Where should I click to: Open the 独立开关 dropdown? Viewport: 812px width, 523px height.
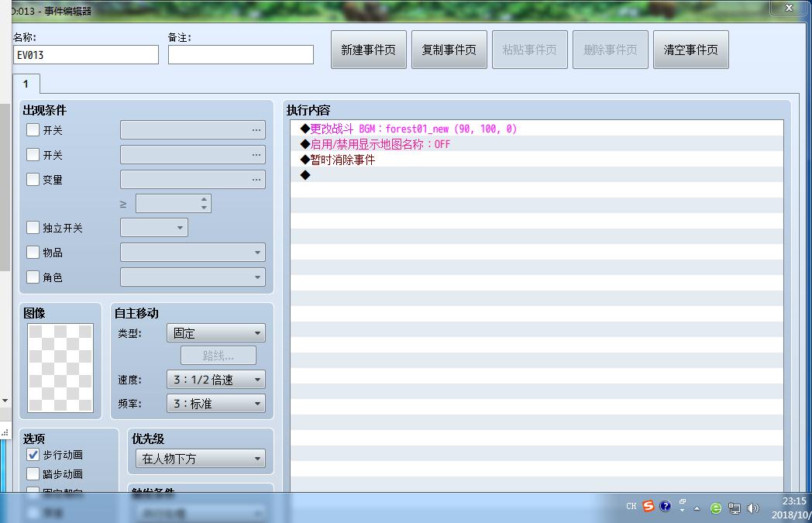(x=154, y=228)
